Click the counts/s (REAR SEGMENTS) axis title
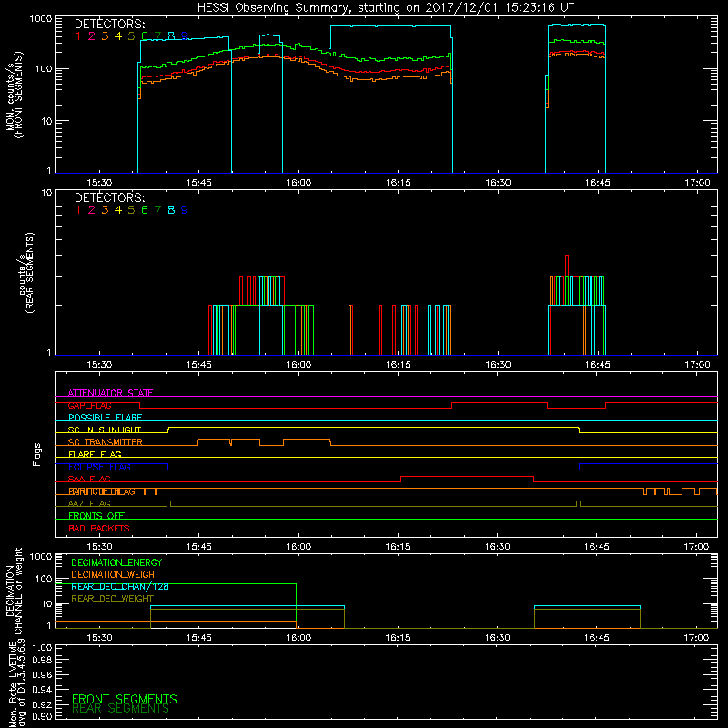The width and height of the screenshot is (728, 728). 26,273
